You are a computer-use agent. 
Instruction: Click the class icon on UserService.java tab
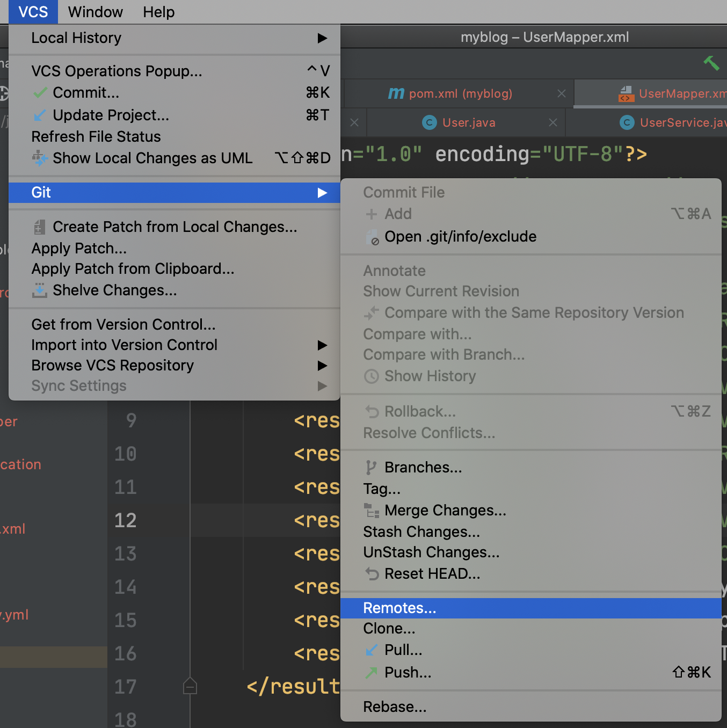pos(627,123)
